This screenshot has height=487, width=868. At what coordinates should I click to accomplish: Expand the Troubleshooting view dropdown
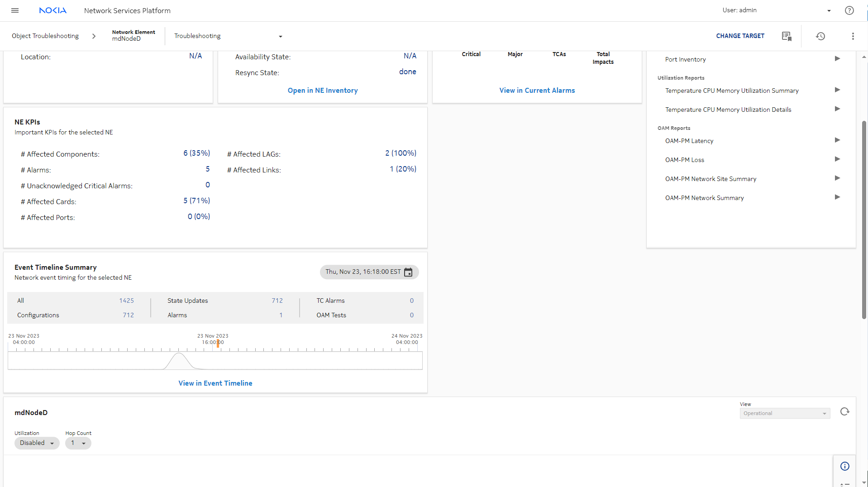(x=280, y=37)
